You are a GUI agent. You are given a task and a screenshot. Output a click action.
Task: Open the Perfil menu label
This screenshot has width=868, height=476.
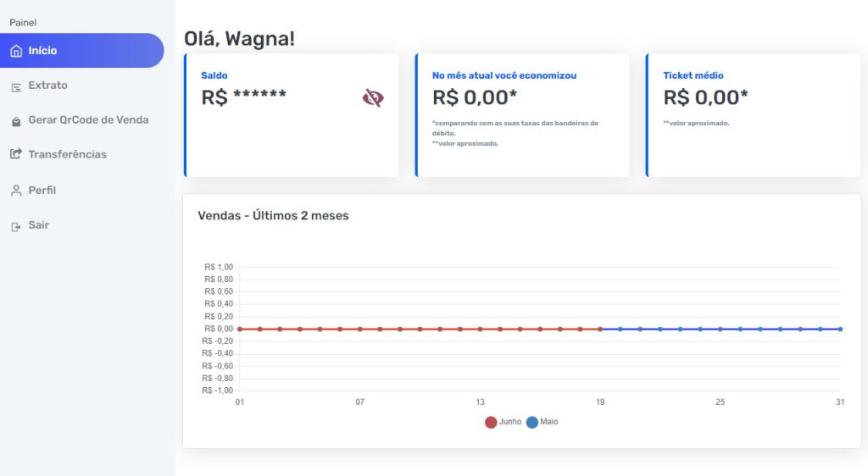pos(42,191)
